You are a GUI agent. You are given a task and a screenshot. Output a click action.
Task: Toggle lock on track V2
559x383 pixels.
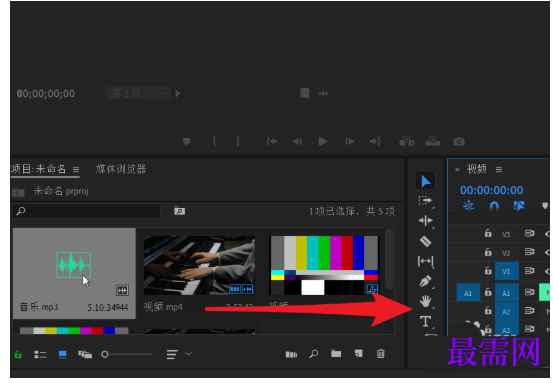[x=488, y=252]
